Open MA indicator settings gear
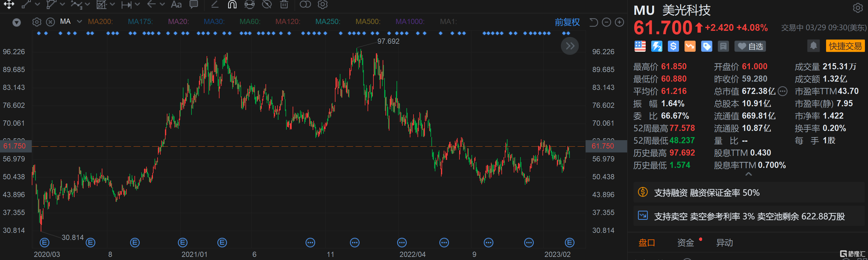 tap(37, 22)
